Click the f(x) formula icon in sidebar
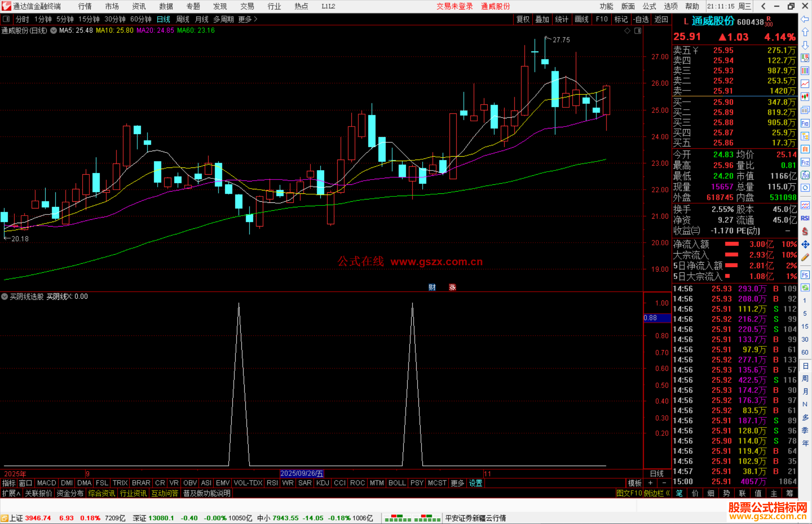812x524 pixels. pyautogui.click(x=804, y=175)
